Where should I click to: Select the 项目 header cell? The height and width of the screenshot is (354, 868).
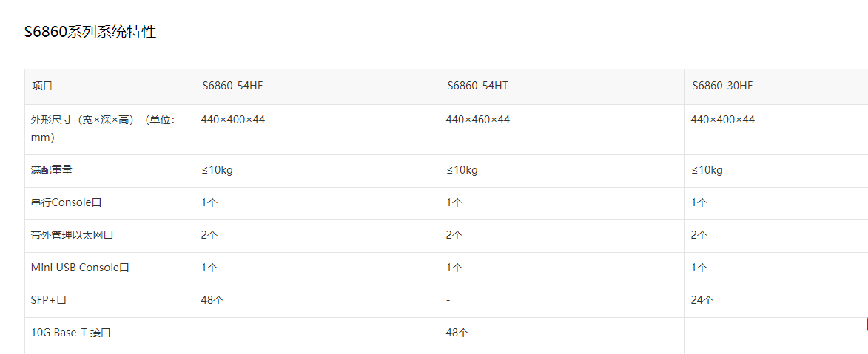point(42,86)
